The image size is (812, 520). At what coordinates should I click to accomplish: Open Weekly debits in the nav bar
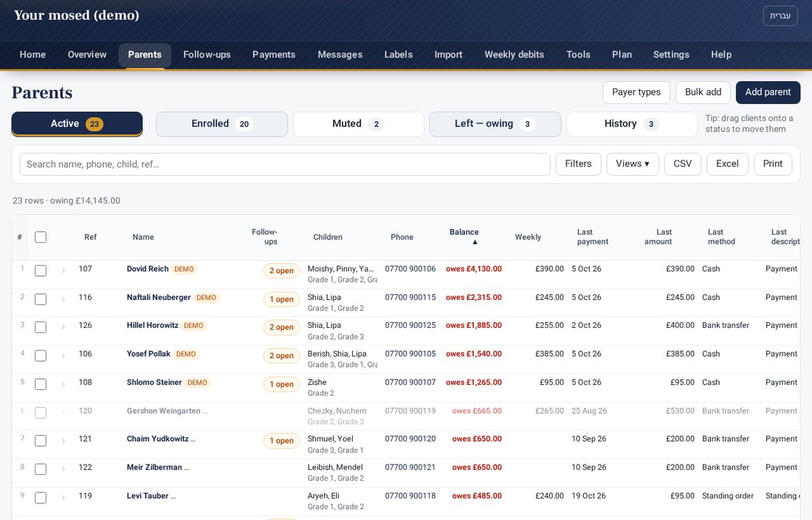pyautogui.click(x=514, y=55)
